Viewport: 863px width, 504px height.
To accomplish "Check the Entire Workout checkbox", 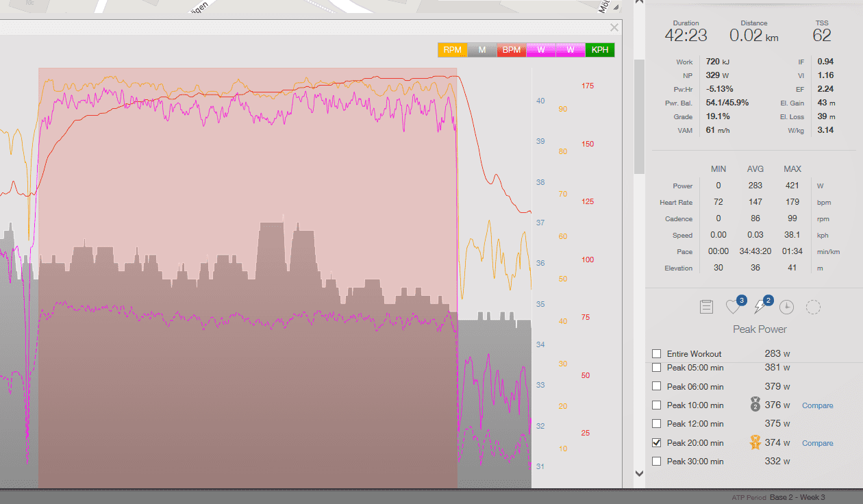I will pyautogui.click(x=657, y=354).
